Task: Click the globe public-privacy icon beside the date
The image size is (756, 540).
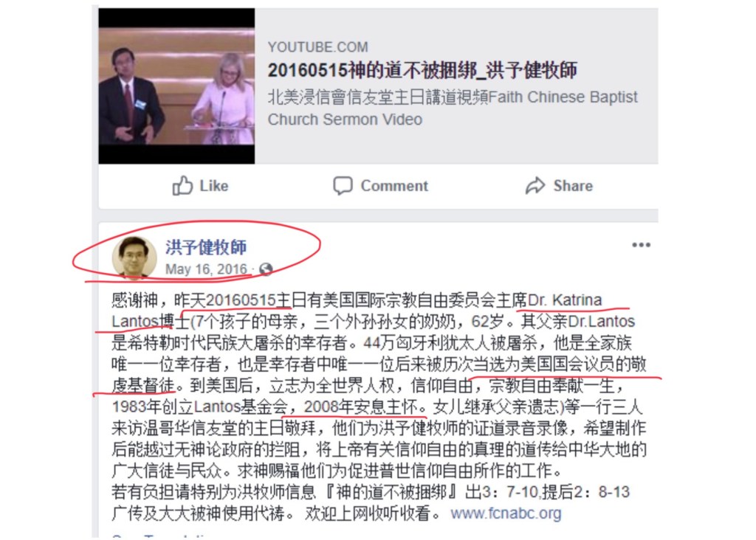Action: pyautogui.click(x=266, y=269)
